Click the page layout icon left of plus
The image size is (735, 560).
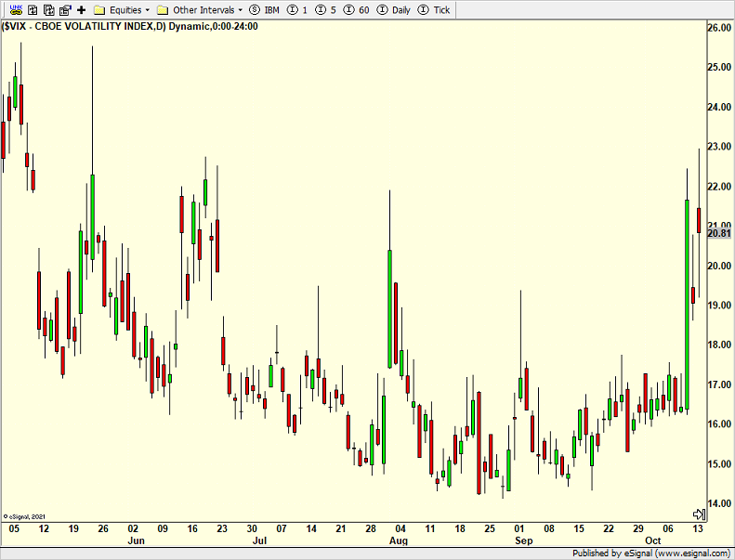point(66,9)
